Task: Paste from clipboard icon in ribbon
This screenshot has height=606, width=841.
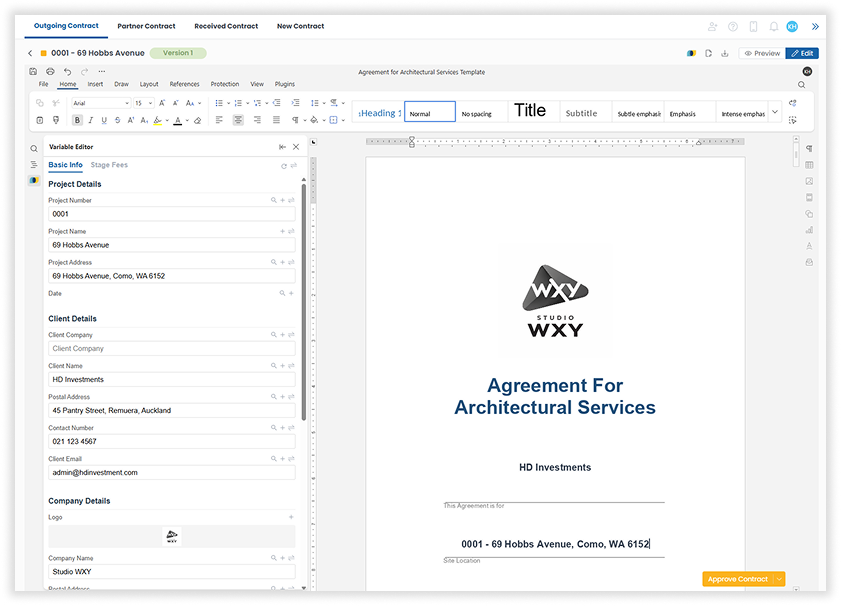Action: click(x=40, y=120)
